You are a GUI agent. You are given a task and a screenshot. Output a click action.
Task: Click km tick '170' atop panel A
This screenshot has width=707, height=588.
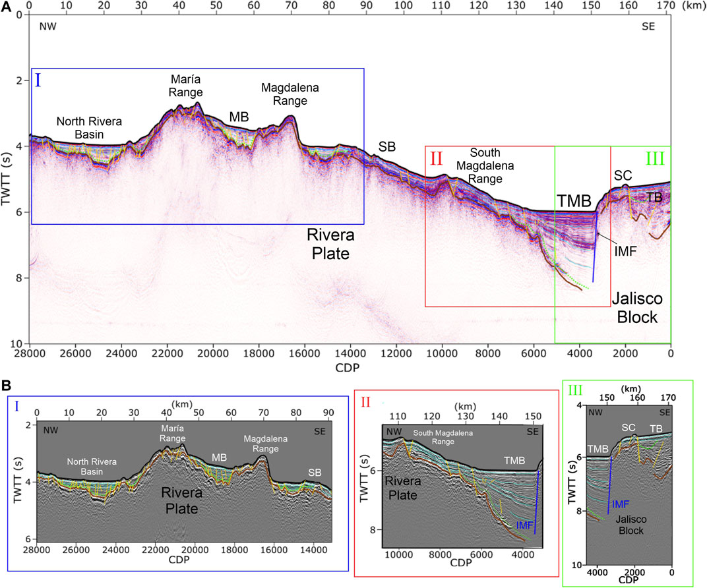(666, 5)
